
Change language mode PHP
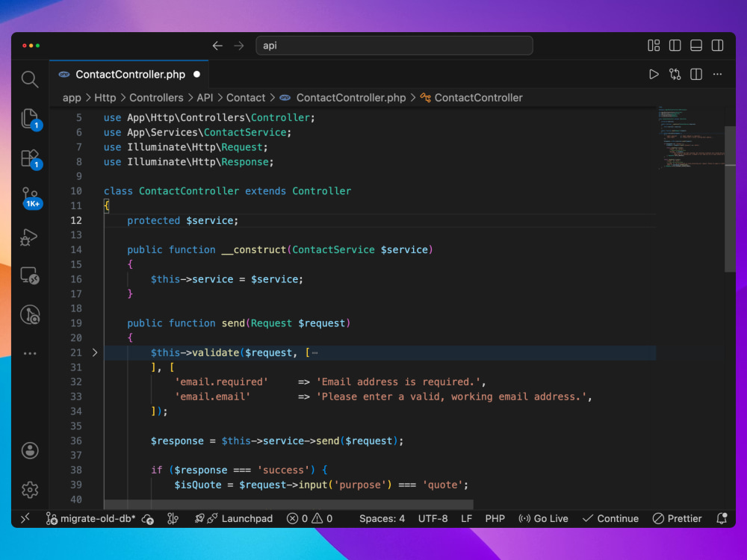pyautogui.click(x=495, y=519)
